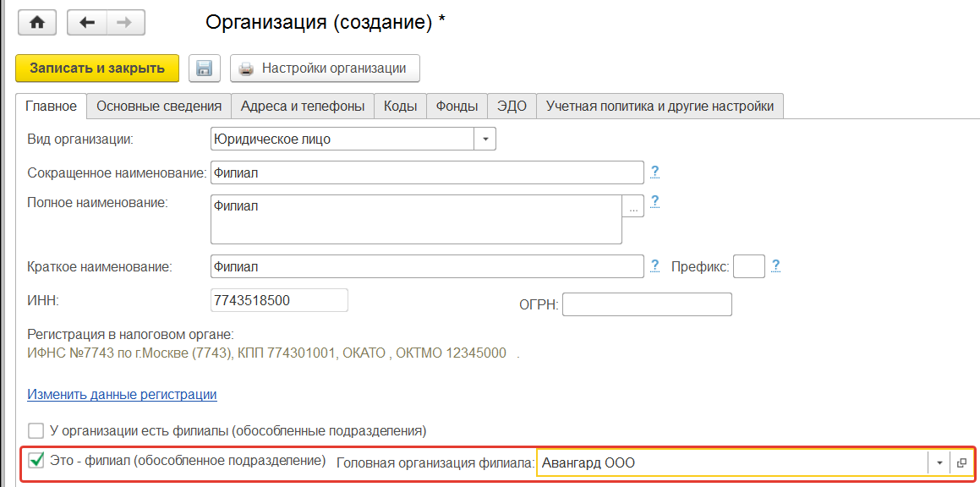Image resolution: width=980 pixels, height=487 pixels.
Task: Click help question mark beside Префикс
Action: (775, 266)
